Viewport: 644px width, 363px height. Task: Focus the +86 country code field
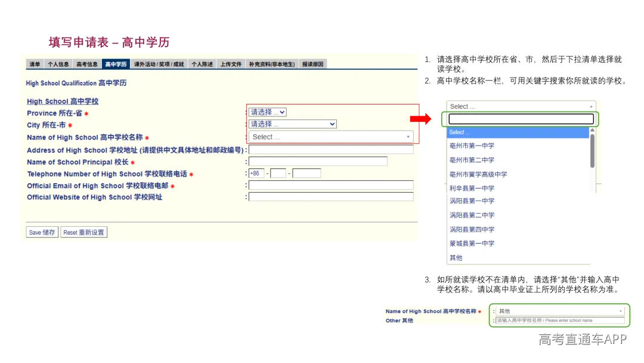click(x=256, y=173)
